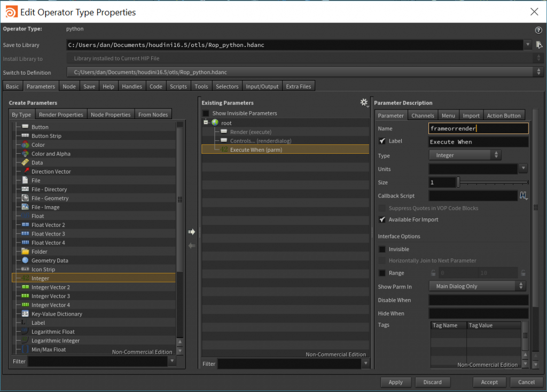The width and height of the screenshot is (547, 392).
Task: Click the Accept button
Action: tap(489, 382)
